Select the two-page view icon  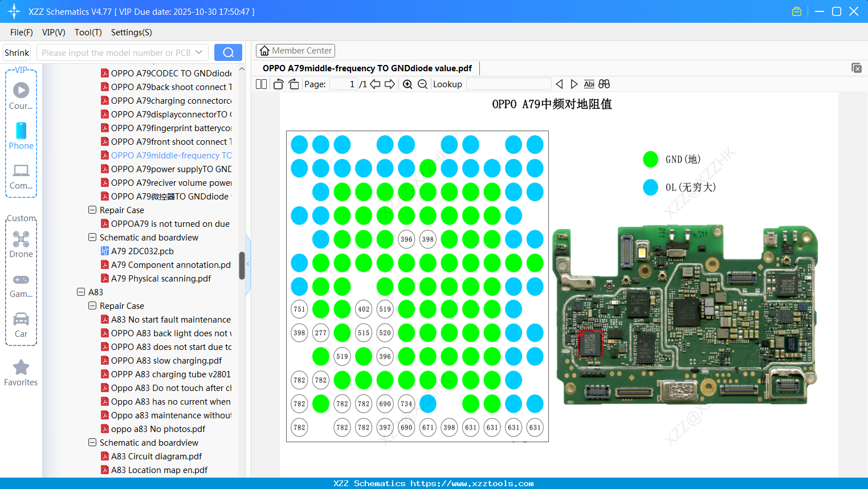coord(261,84)
